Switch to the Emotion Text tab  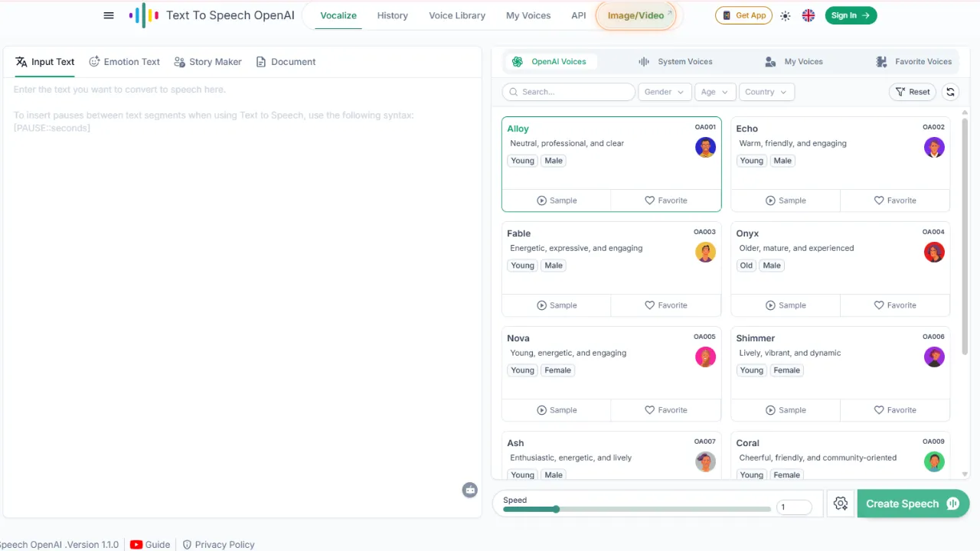tap(124, 61)
